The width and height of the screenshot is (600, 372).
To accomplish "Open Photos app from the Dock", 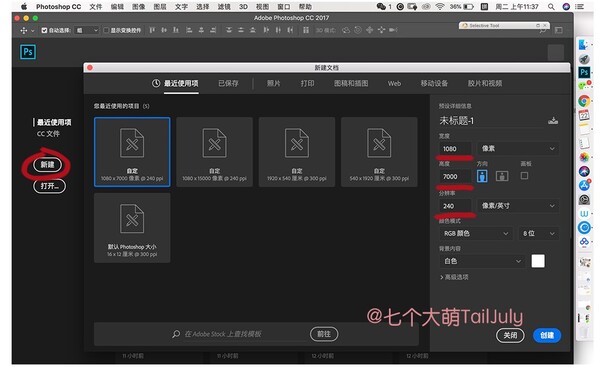I will (x=584, y=157).
